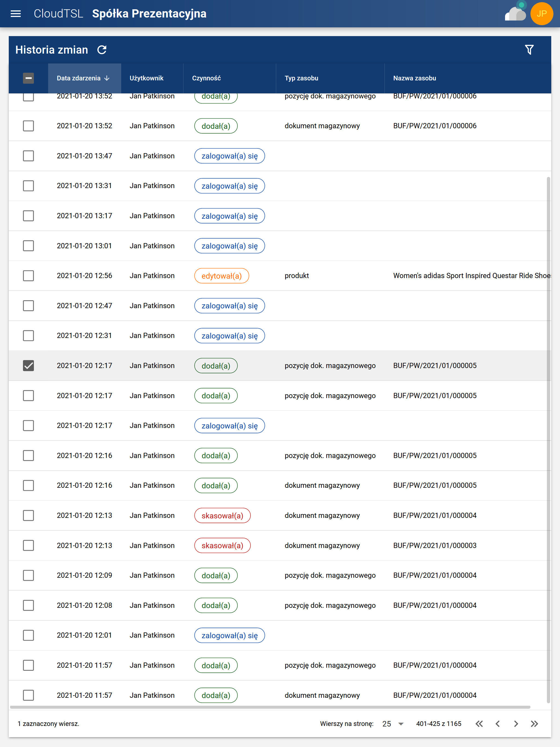This screenshot has height=747, width=560.
Task: Click the '1 zaznaczony wiersz.' status text
Action: pos(48,724)
